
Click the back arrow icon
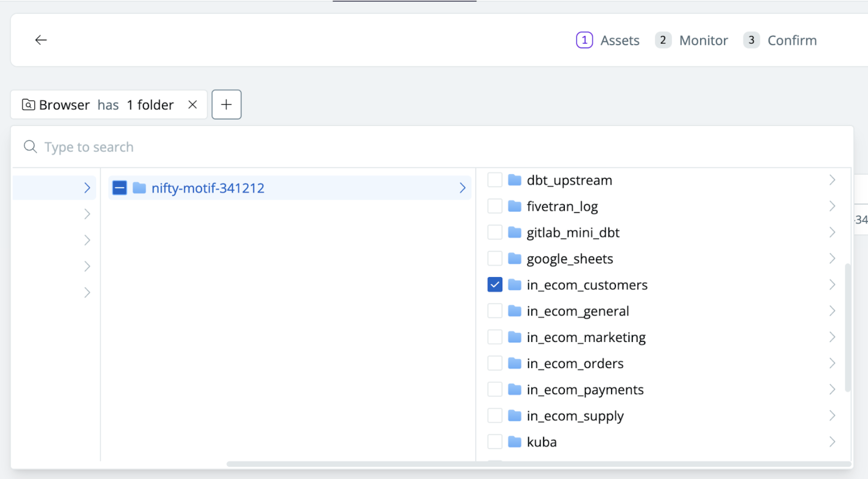click(41, 40)
